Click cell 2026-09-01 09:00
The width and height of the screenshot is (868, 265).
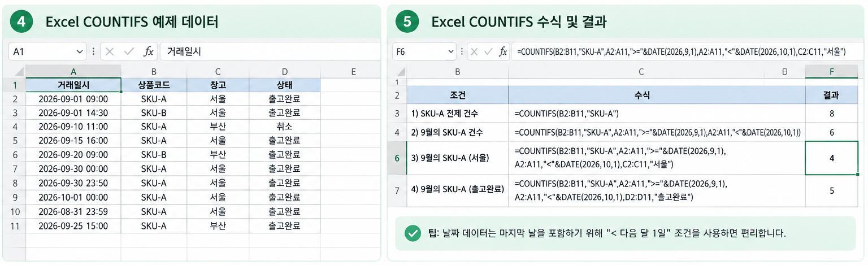point(73,99)
